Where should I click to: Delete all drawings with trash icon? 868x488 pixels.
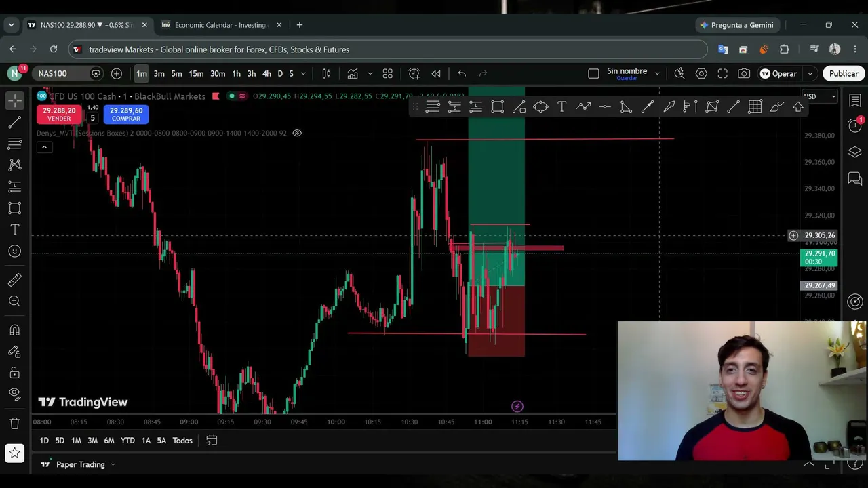[x=14, y=424]
